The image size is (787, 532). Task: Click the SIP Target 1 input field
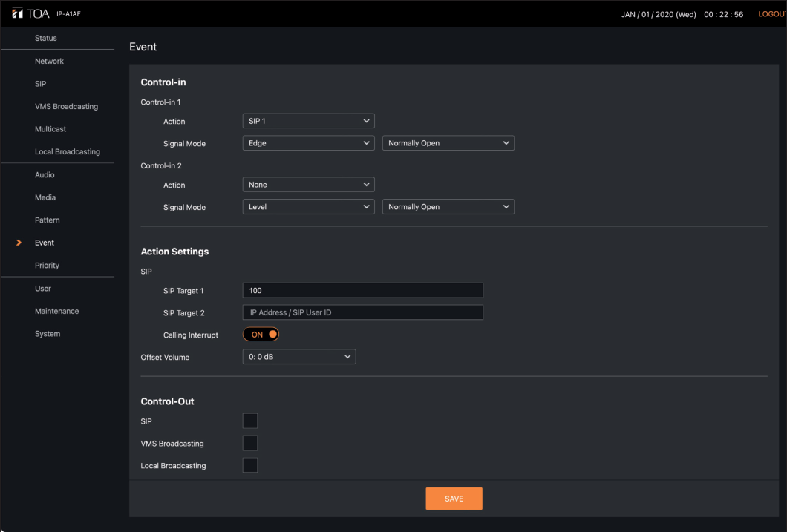362,290
